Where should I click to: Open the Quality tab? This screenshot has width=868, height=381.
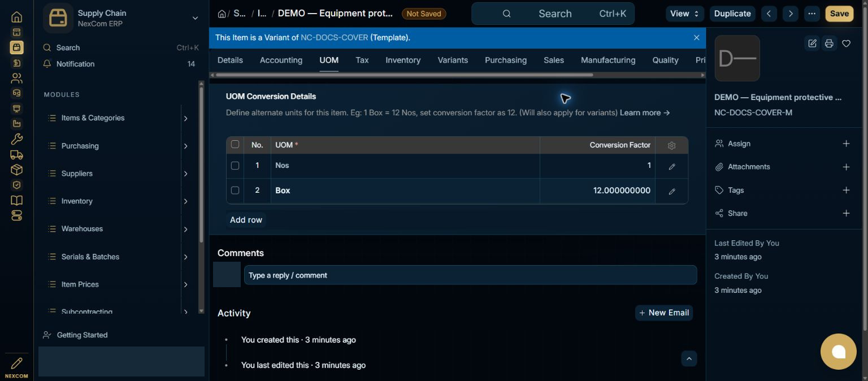pos(665,60)
